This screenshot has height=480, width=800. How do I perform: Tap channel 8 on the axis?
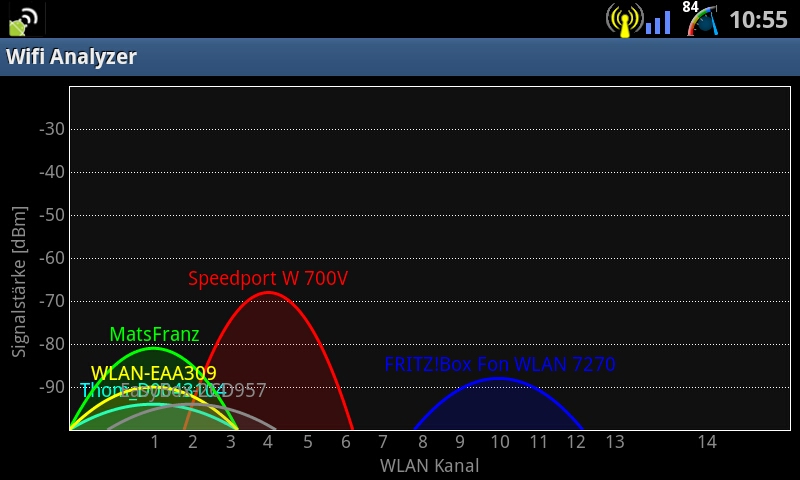coord(422,442)
